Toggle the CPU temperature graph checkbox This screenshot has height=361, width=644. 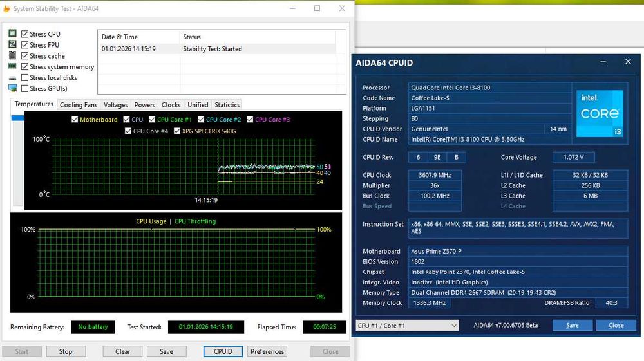tap(126, 120)
